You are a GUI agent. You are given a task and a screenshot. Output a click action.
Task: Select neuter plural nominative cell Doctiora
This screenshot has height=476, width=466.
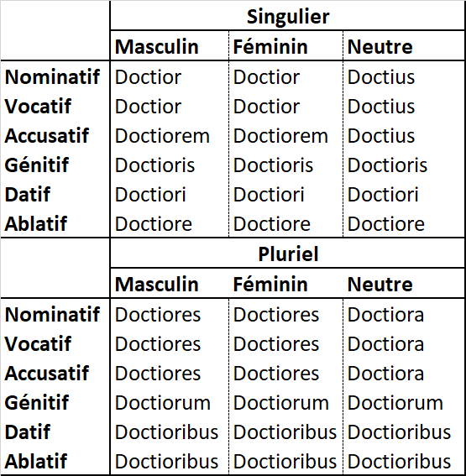pos(385,315)
